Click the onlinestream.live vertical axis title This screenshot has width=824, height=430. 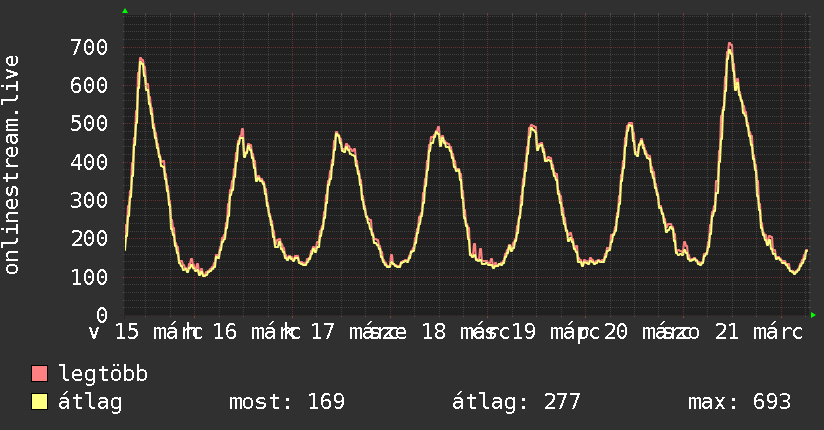[x=12, y=165]
